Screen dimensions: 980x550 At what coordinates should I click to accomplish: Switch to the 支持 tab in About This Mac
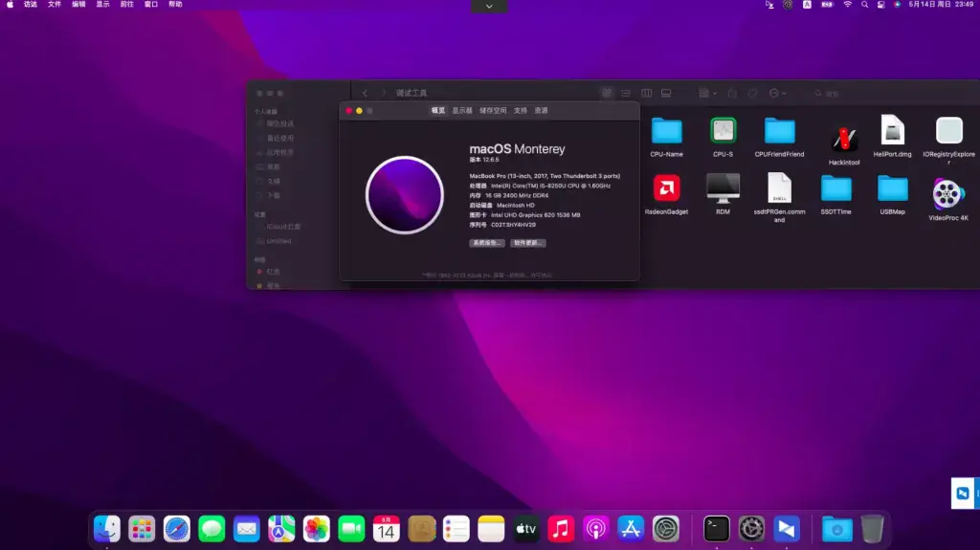[521, 111]
